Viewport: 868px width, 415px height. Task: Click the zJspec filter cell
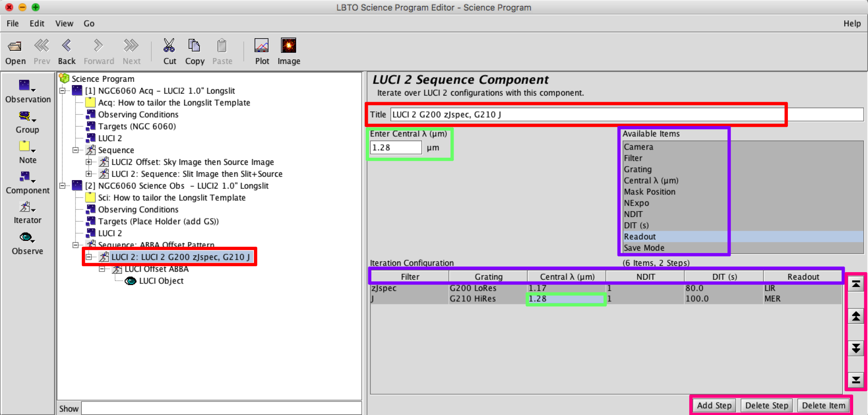(409, 288)
